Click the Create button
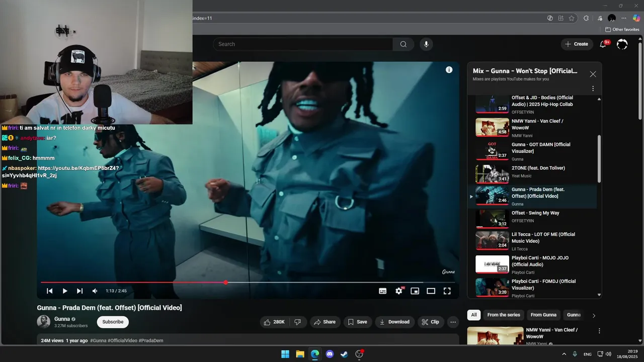This screenshot has width=644, height=362. (577, 44)
